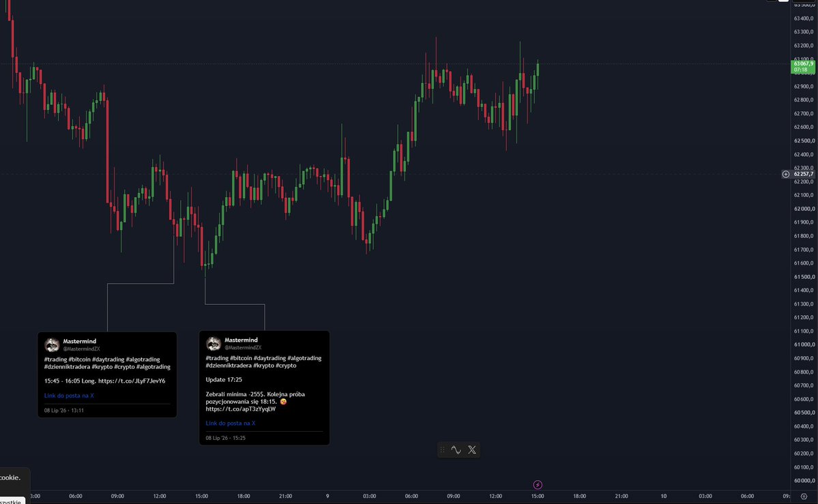Click Mastermind avatar in the Update 17:25 card
Screen dimensions: 818x504
coord(214,343)
